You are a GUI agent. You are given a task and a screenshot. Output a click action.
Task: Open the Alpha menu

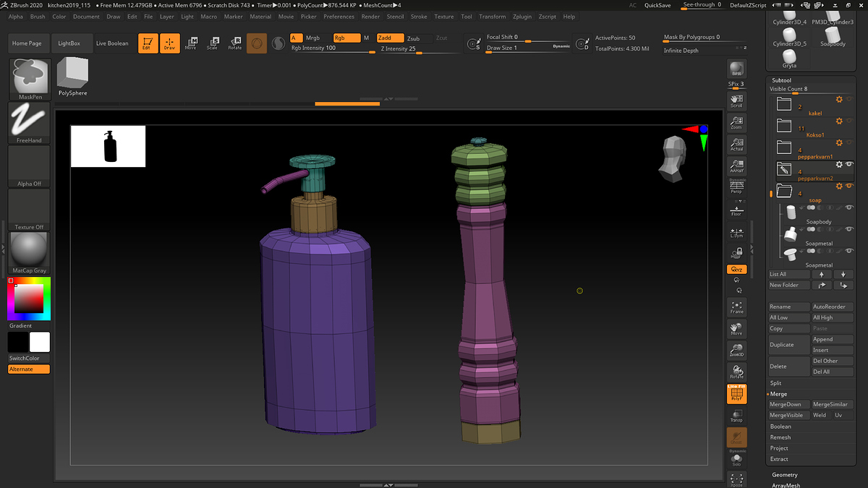pyautogui.click(x=15, y=17)
